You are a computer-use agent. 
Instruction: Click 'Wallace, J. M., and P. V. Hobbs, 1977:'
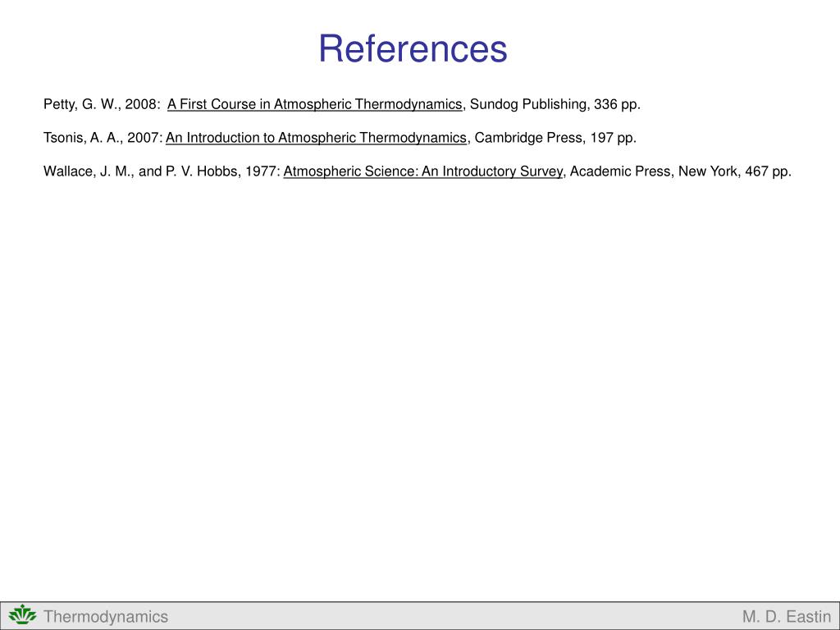pyautogui.click(x=162, y=171)
